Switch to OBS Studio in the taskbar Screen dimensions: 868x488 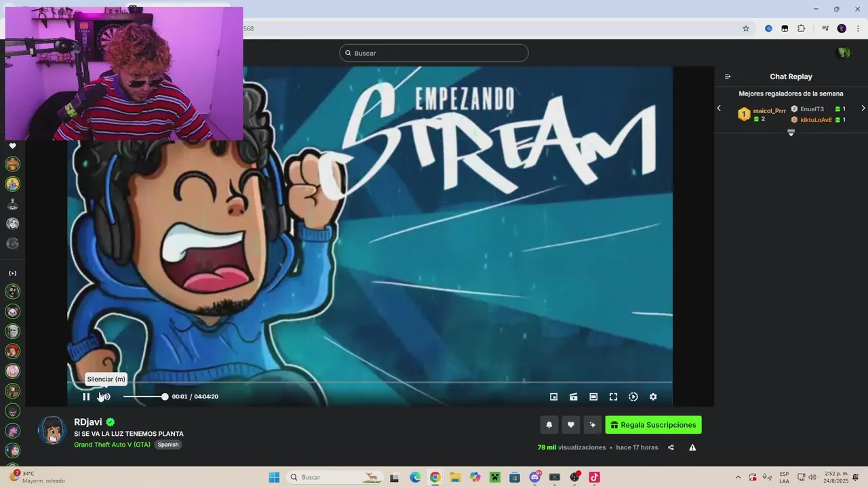(575, 477)
